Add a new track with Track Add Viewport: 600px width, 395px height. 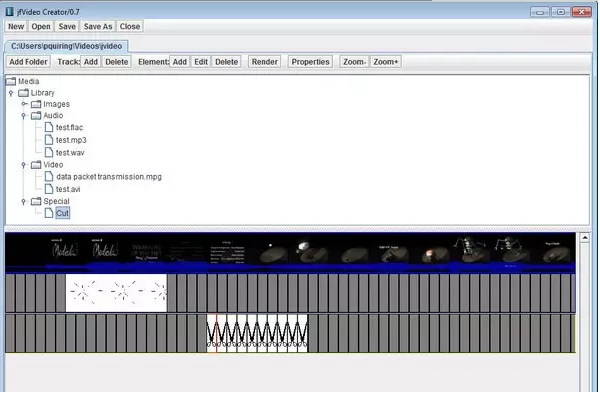click(91, 62)
